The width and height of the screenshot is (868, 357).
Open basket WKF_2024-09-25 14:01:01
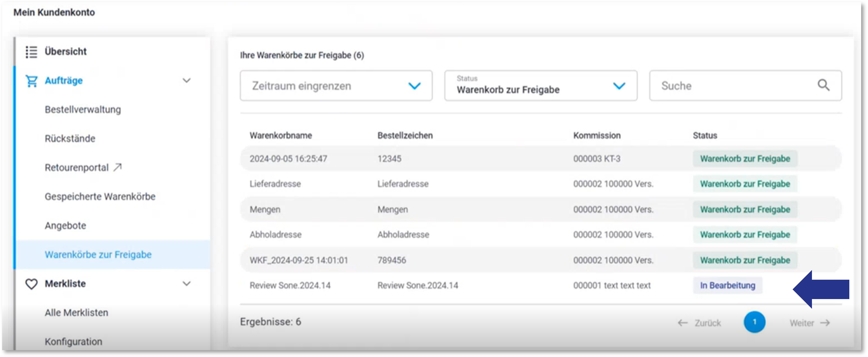point(298,261)
